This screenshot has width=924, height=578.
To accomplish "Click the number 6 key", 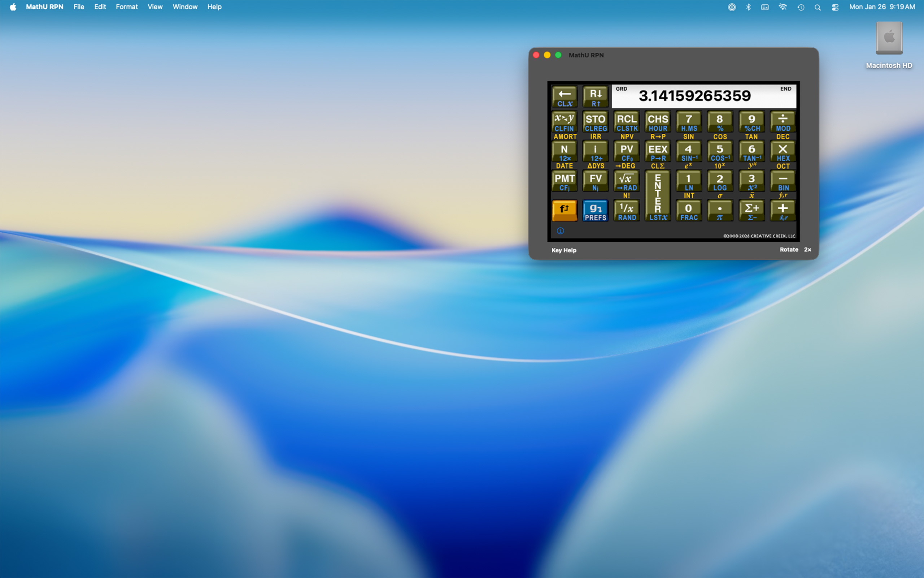I will point(751,152).
